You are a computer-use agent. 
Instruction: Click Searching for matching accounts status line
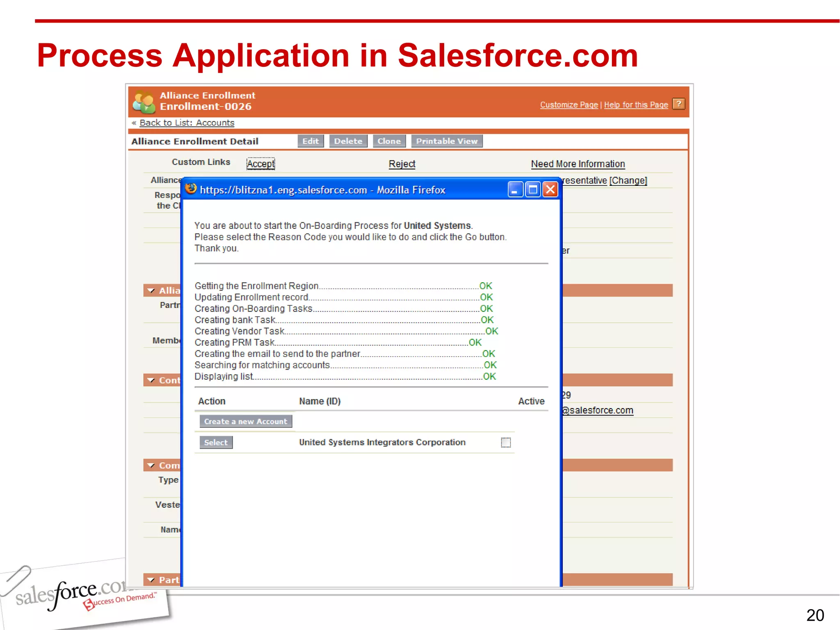pos(345,365)
